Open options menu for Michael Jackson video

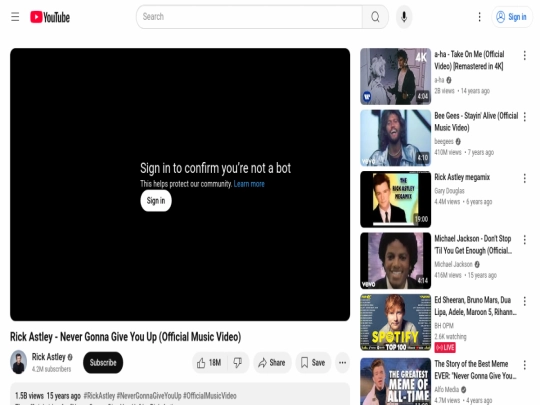pos(525,240)
